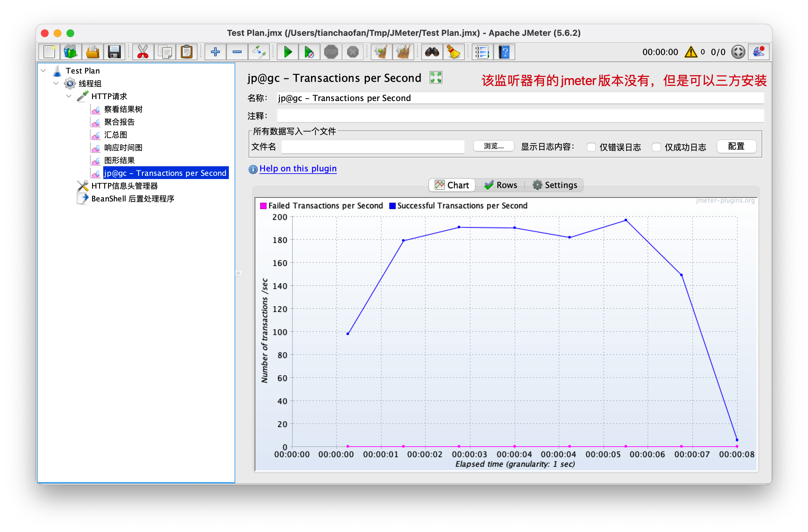Click the Help question mark icon
808x532 pixels.
504,52
